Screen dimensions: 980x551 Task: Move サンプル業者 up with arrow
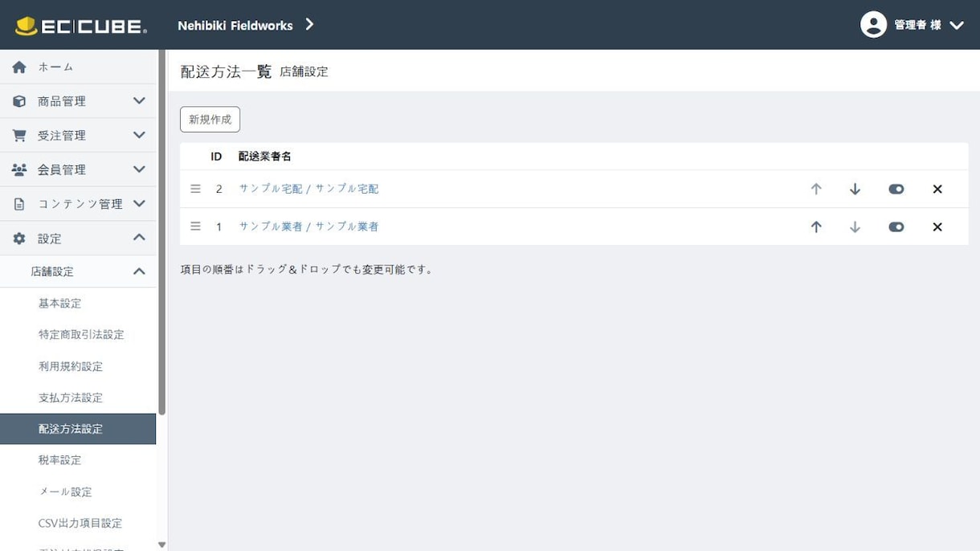816,227
